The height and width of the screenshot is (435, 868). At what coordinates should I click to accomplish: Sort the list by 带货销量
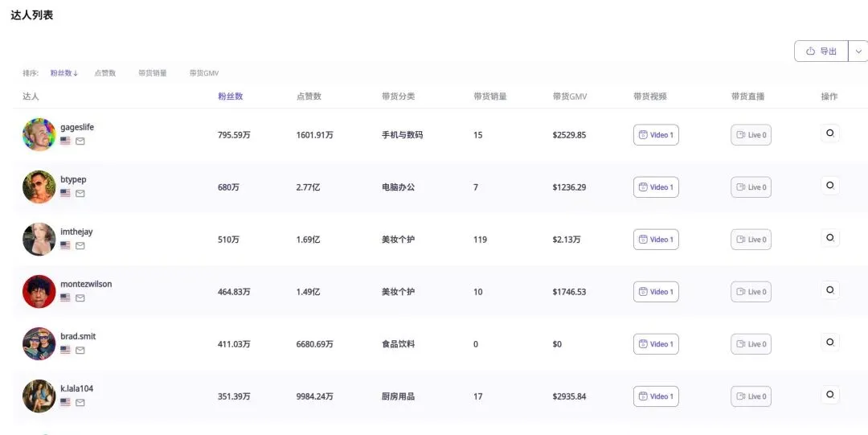153,73
